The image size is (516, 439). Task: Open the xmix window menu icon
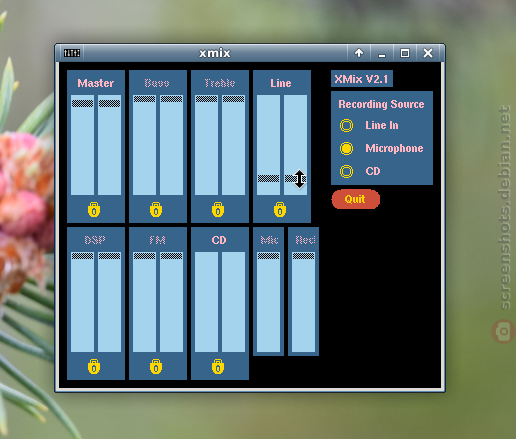coord(72,53)
